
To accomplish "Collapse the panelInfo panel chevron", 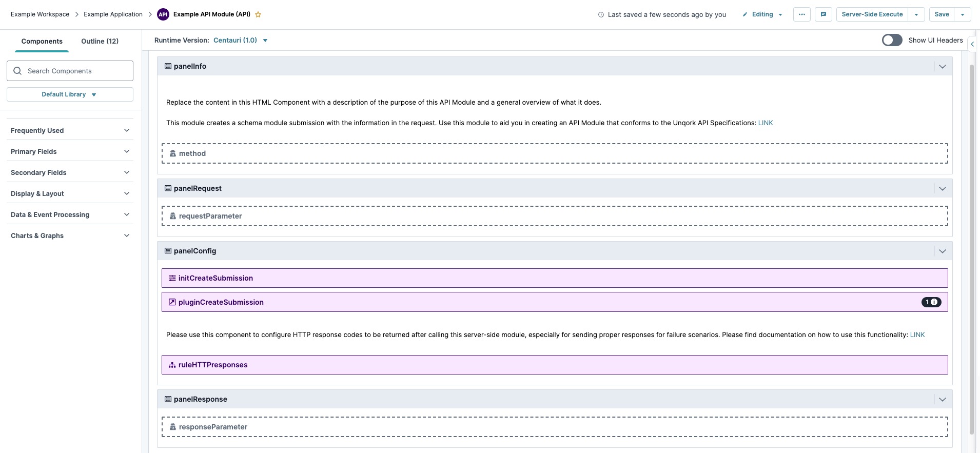I will pos(942,67).
